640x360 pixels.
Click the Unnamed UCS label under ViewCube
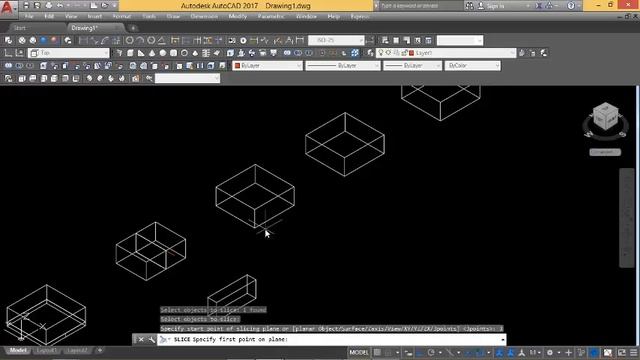point(605,152)
